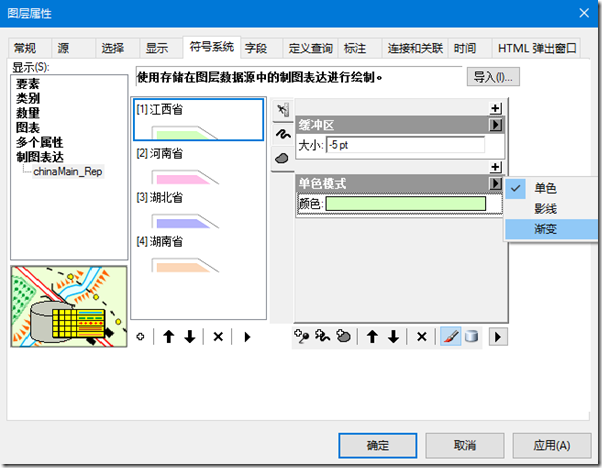The height and width of the screenshot is (468, 602).
Task: Open the green 颜色 color picker
Action: point(406,204)
